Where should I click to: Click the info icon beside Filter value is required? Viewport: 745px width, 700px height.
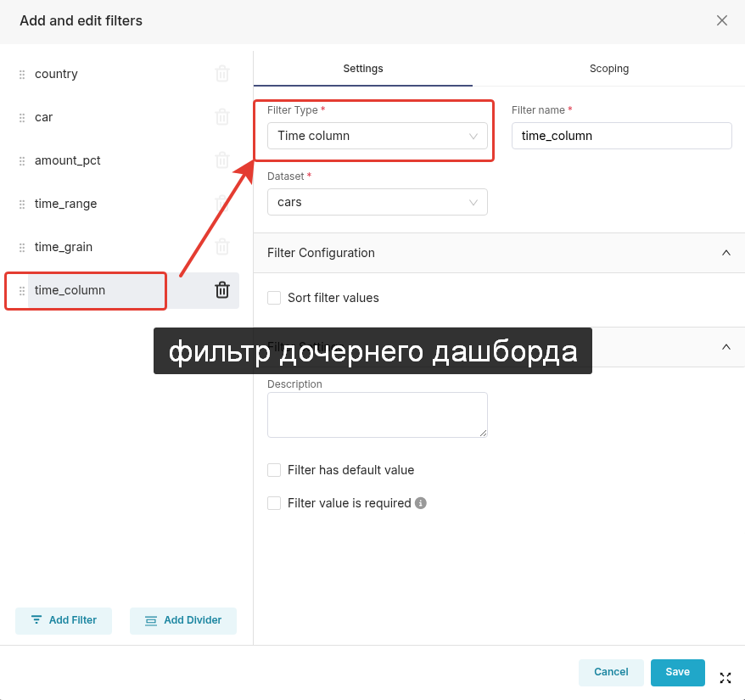[420, 502]
